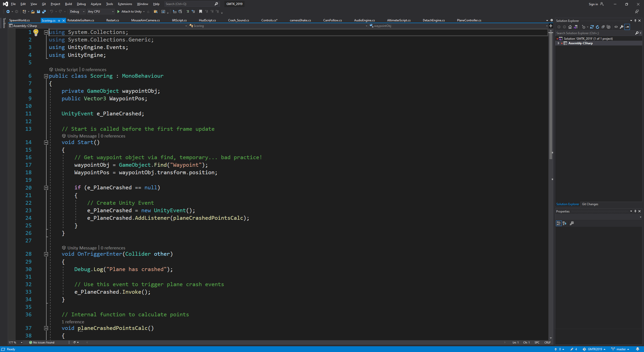Toggle pin on the Scoring.cs tab
The width and height of the screenshot is (644, 352).
[x=59, y=20]
